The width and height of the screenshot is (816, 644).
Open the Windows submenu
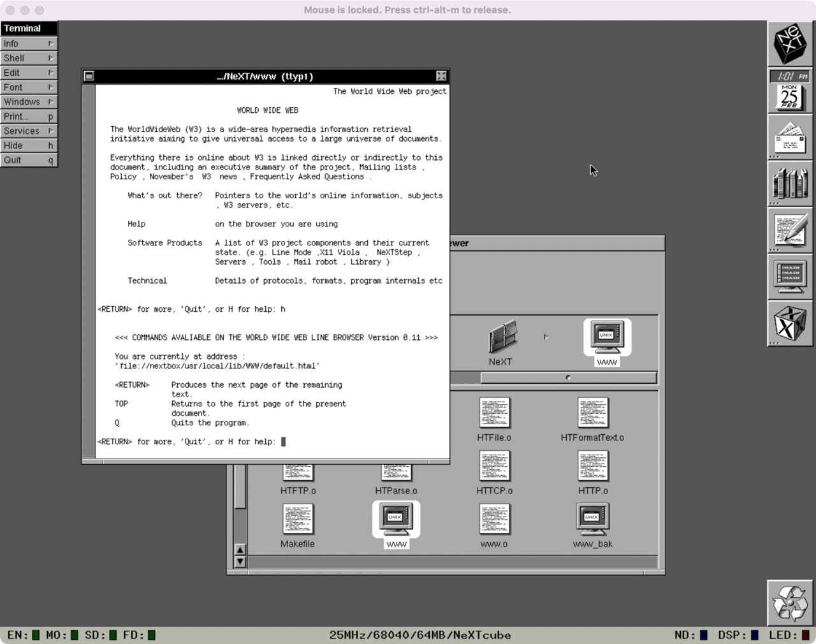29,102
